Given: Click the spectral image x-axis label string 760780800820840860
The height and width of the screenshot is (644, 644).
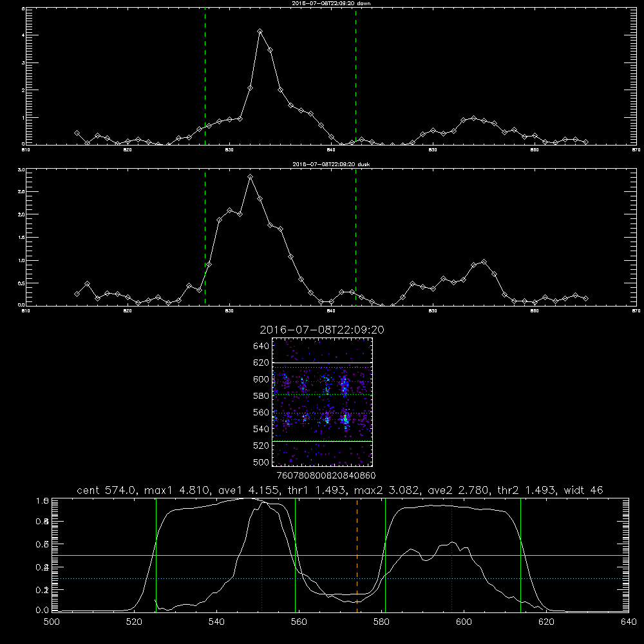Looking at the screenshot, I should tap(326, 475).
